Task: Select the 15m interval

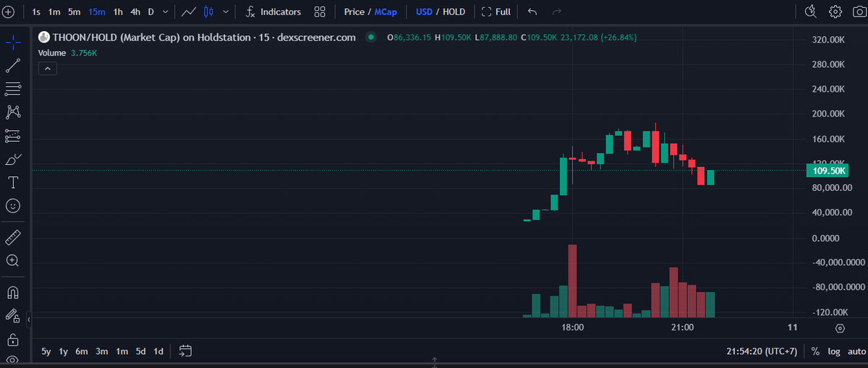Action: click(x=97, y=12)
